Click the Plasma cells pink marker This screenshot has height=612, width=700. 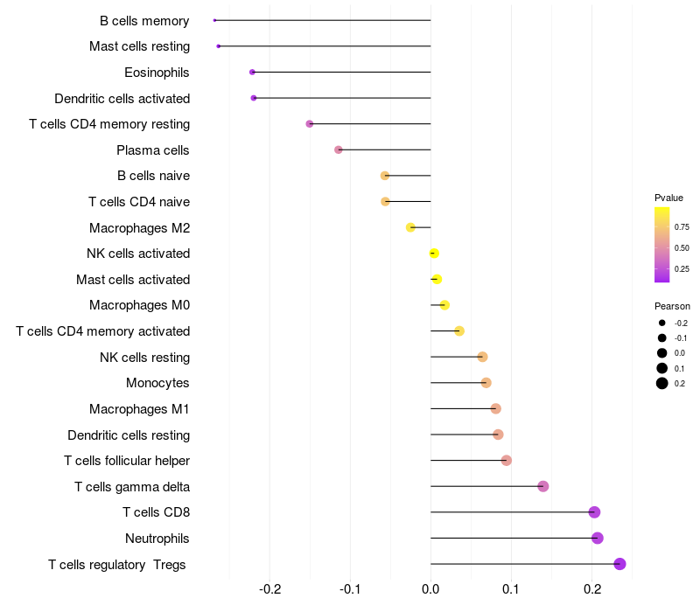339,150
